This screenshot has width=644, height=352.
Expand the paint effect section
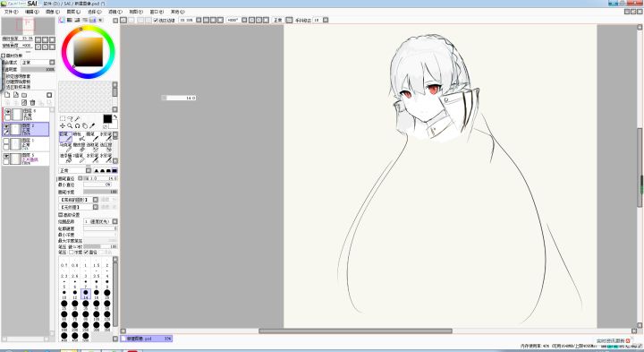[4, 56]
